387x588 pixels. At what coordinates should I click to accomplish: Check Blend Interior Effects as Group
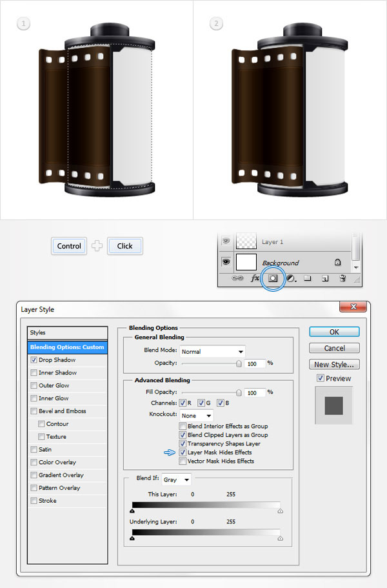pyautogui.click(x=183, y=426)
